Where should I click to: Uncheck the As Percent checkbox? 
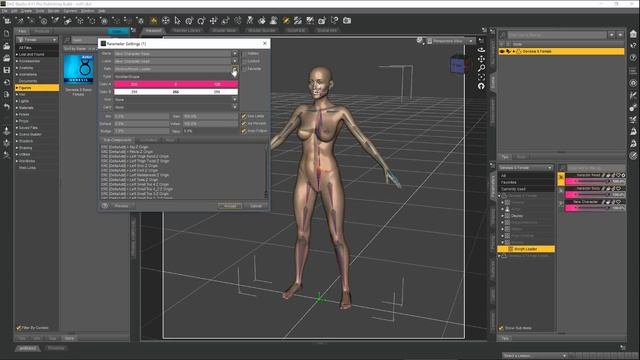pos(244,123)
